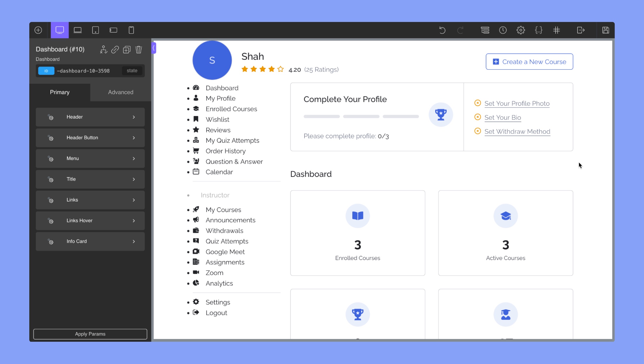This screenshot has height=364, width=644.
Task: Select the Primary tab
Action: 59,92
